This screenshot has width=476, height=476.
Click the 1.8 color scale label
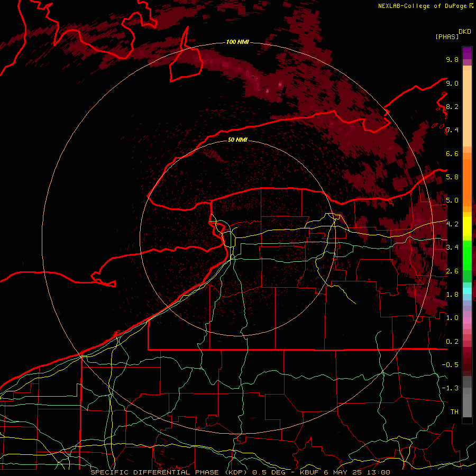[x=452, y=294]
